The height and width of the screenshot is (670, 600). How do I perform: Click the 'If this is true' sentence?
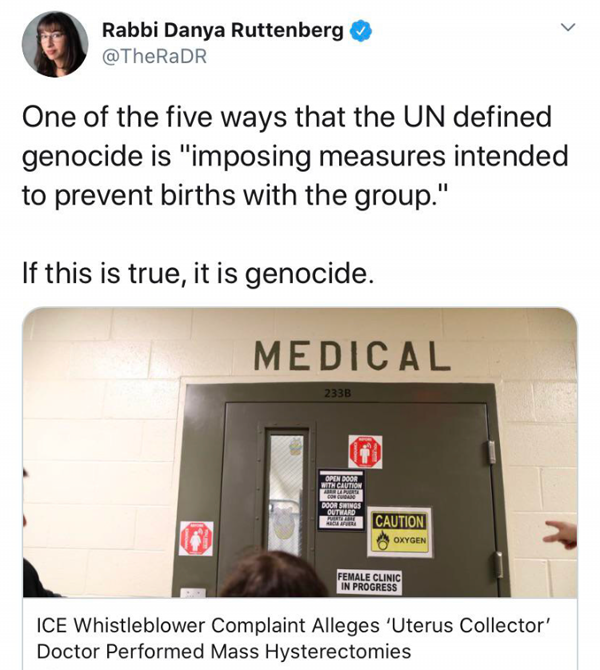[198, 273]
